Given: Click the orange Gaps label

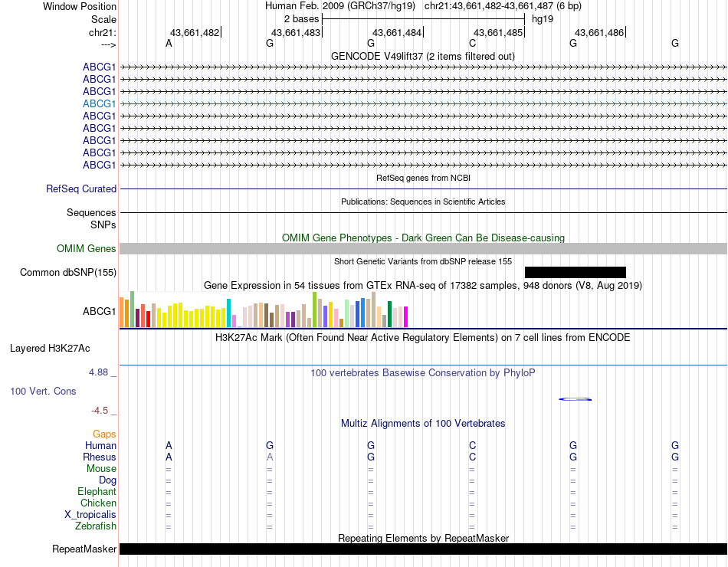Looking at the screenshot, I should (104, 434).
